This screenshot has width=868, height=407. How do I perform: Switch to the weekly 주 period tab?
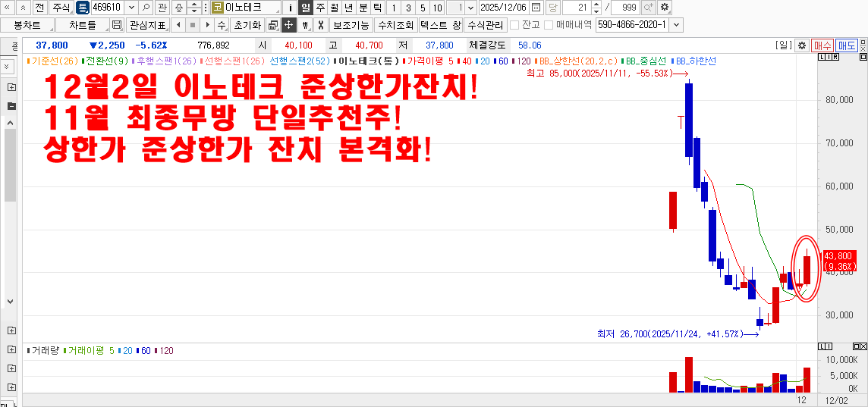(320, 8)
